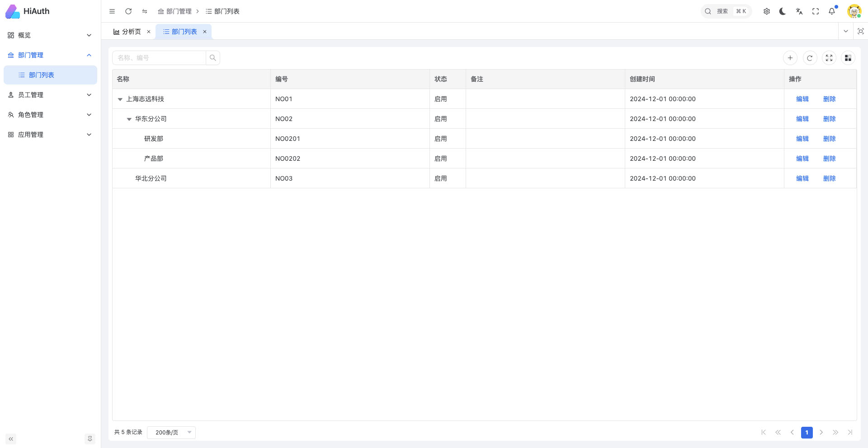Pin the sidebar using the pin icon
The image size is (868, 448).
pyautogui.click(x=90, y=439)
